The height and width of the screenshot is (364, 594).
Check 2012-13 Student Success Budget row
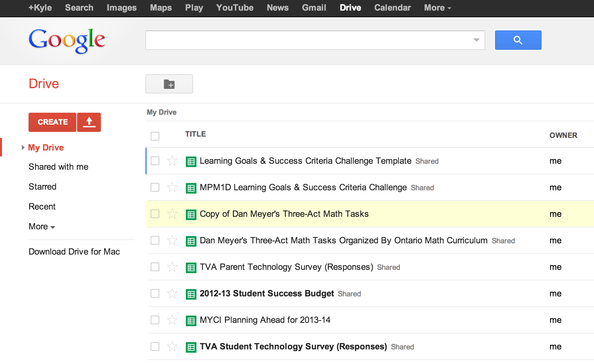(155, 293)
